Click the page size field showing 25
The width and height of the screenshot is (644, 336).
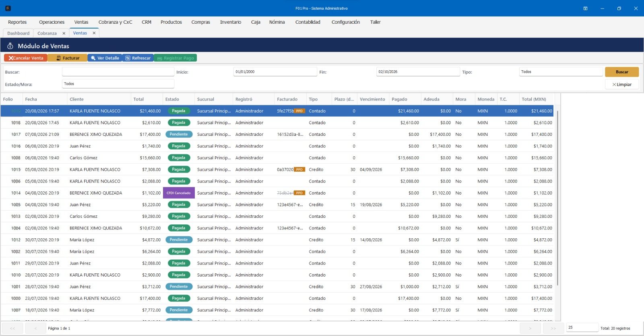click(582, 328)
